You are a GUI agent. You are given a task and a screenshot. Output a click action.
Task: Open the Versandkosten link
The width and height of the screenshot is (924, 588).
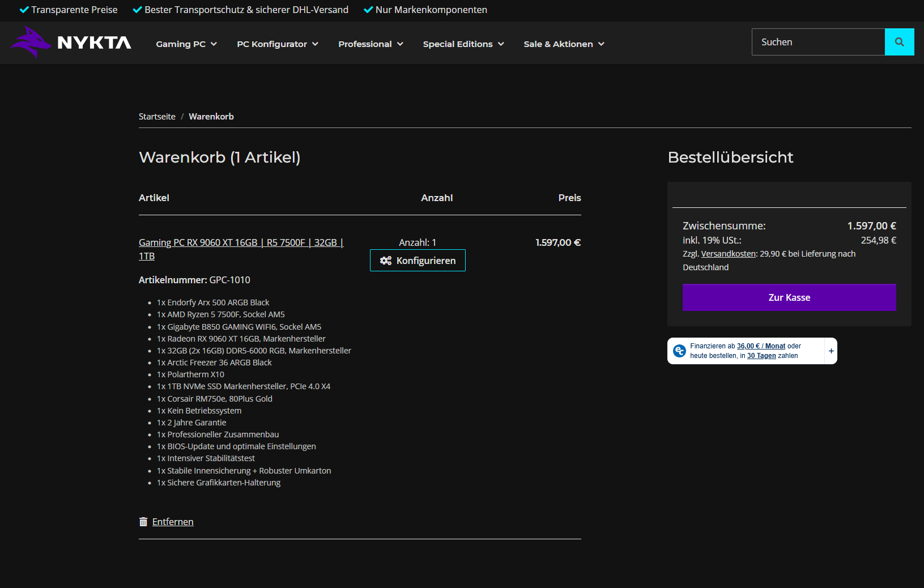[729, 254]
